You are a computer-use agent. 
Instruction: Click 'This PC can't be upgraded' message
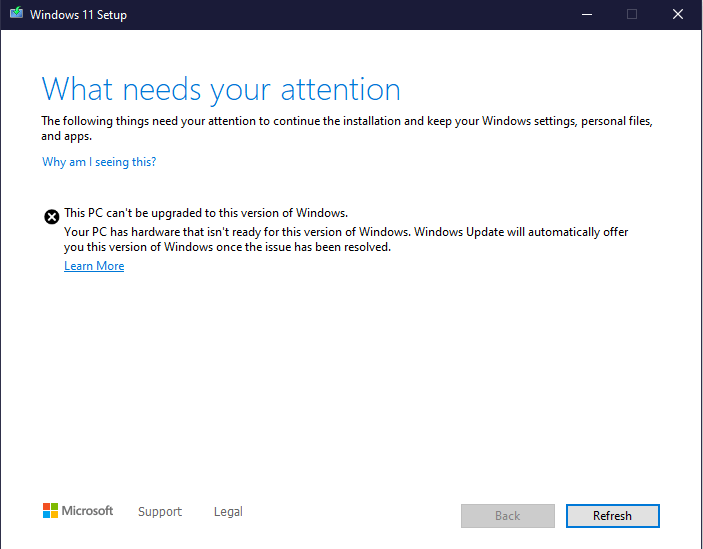tap(206, 213)
